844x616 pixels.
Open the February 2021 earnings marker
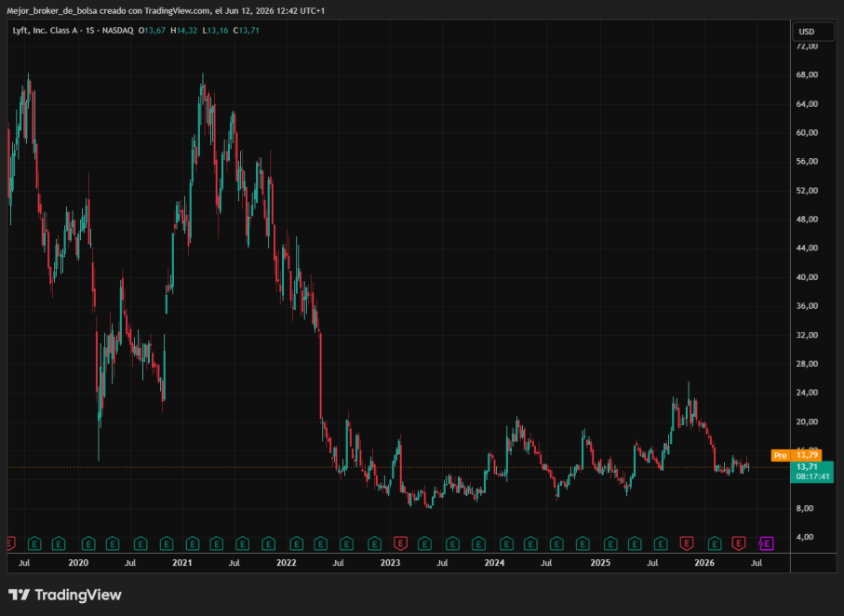tap(193, 543)
